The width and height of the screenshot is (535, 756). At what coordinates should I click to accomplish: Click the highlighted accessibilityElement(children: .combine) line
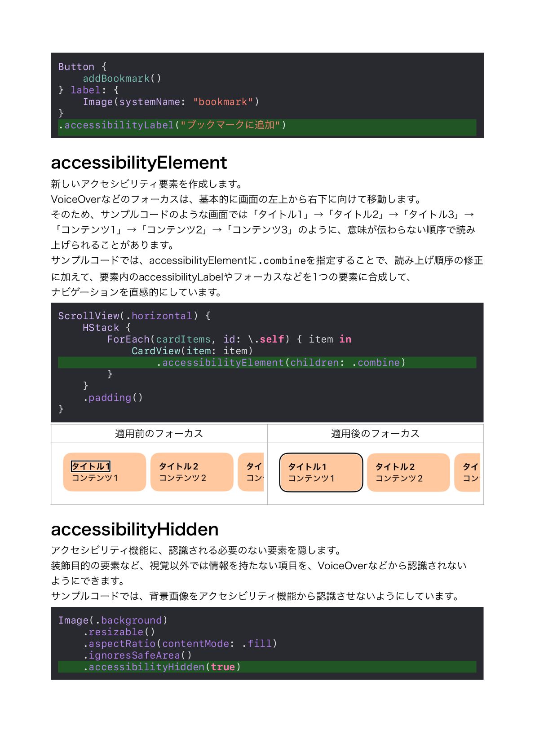click(267, 363)
